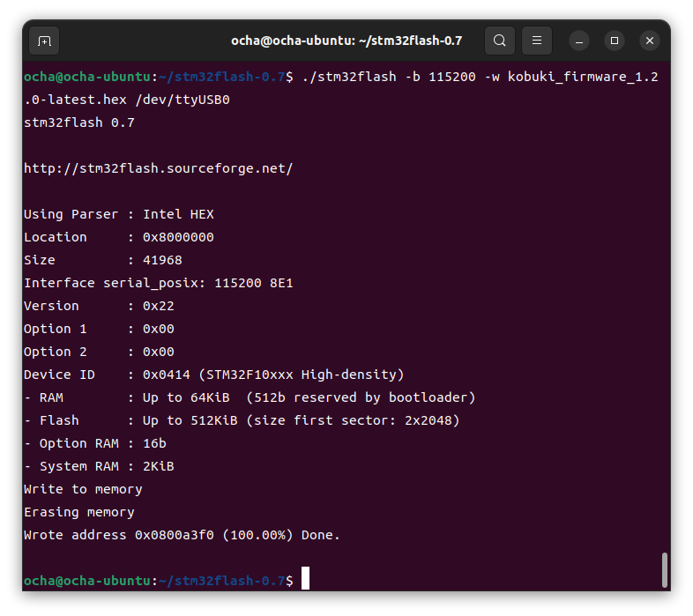
Task: Click the 'Erasing memory' output line
Action: (79, 512)
